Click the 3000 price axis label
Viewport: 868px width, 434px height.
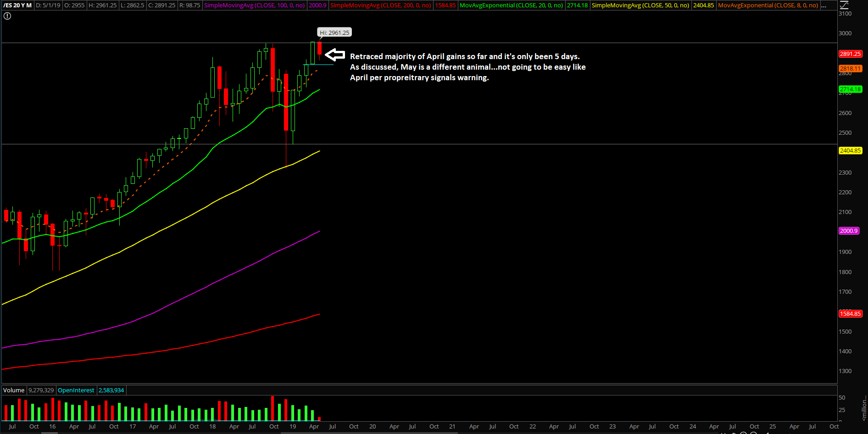[x=845, y=33]
